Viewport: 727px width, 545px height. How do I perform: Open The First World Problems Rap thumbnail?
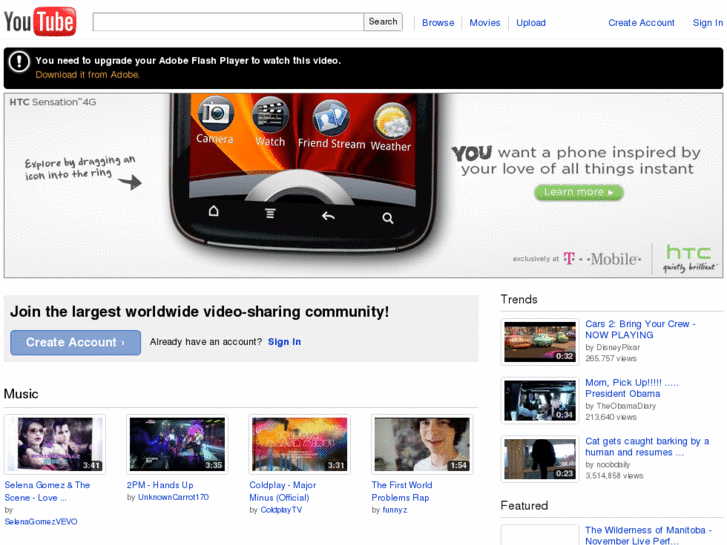pos(422,444)
